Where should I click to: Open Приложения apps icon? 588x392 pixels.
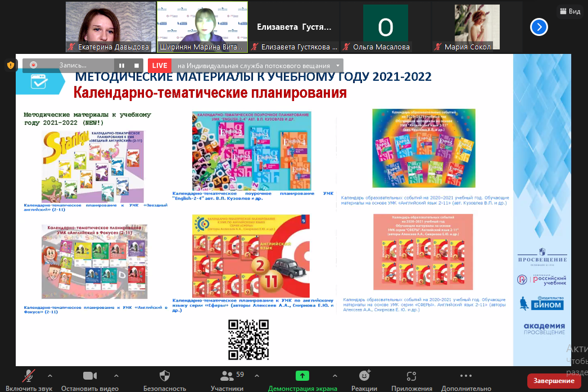pyautogui.click(x=411, y=376)
